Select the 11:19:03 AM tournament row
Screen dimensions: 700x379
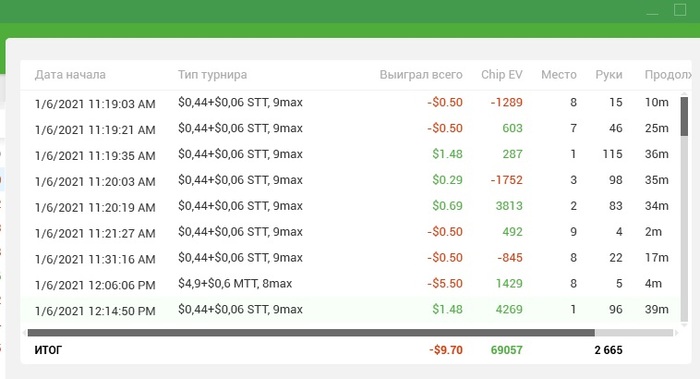[x=350, y=103]
